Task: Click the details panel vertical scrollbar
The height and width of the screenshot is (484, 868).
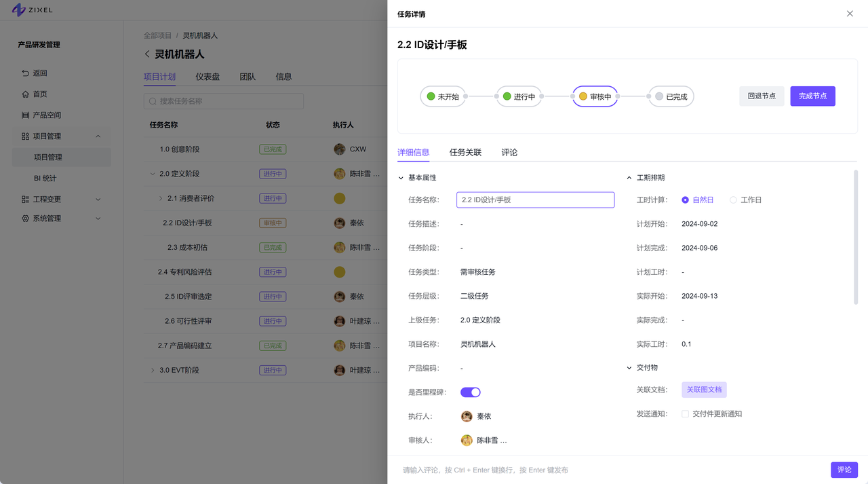Action: (x=856, y=238)
